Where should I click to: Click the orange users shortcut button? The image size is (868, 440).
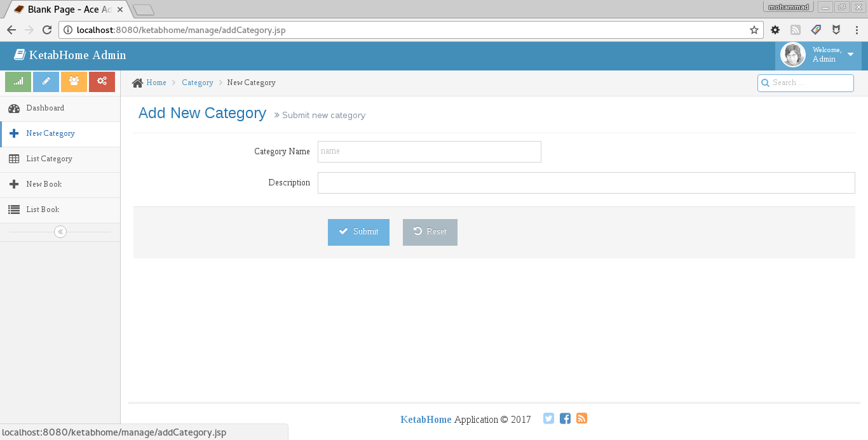[x=74, y=82]
